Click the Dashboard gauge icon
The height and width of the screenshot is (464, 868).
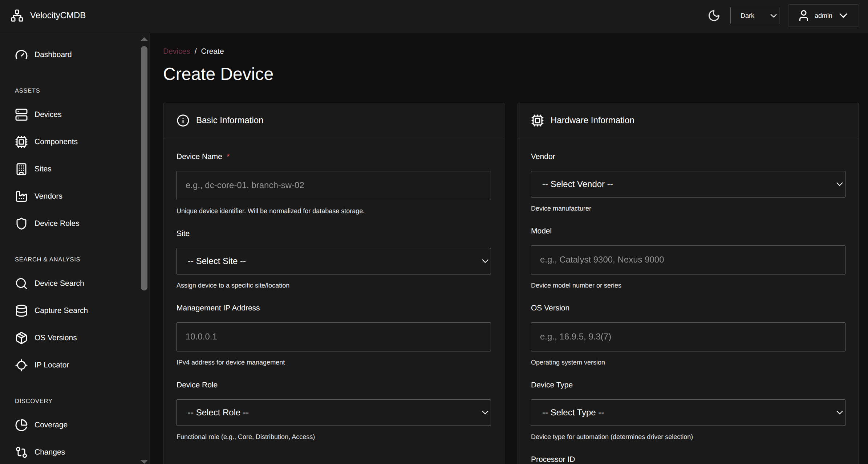tap(21, 55)
